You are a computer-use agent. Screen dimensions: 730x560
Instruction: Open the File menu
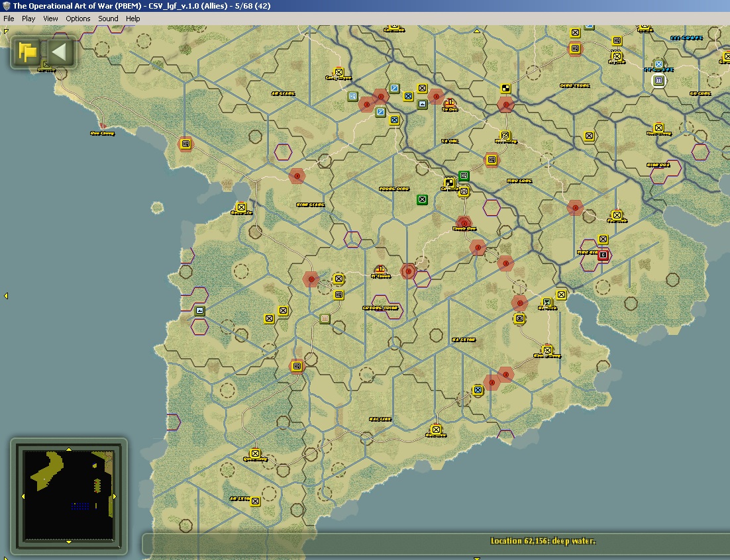point(9,19)
